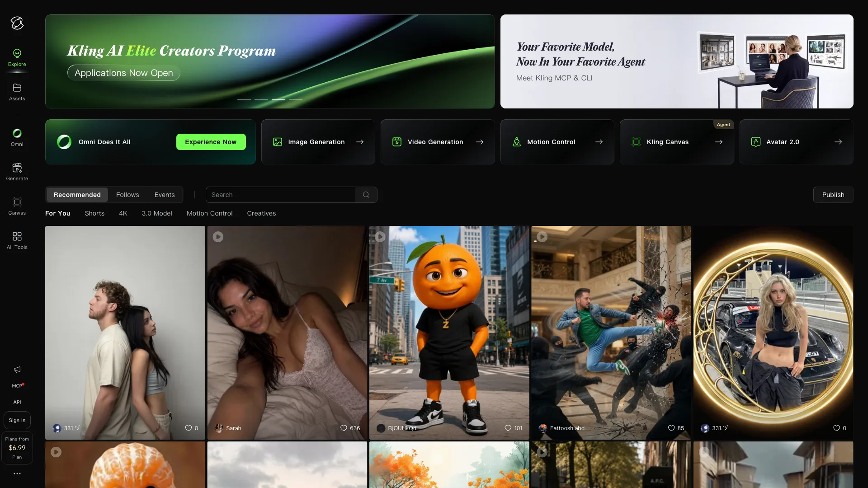Image resolution: width=868 pixels, height=488 pixels.
Task: Open Motion Control arrow
Action: click(x=599, y=142)
